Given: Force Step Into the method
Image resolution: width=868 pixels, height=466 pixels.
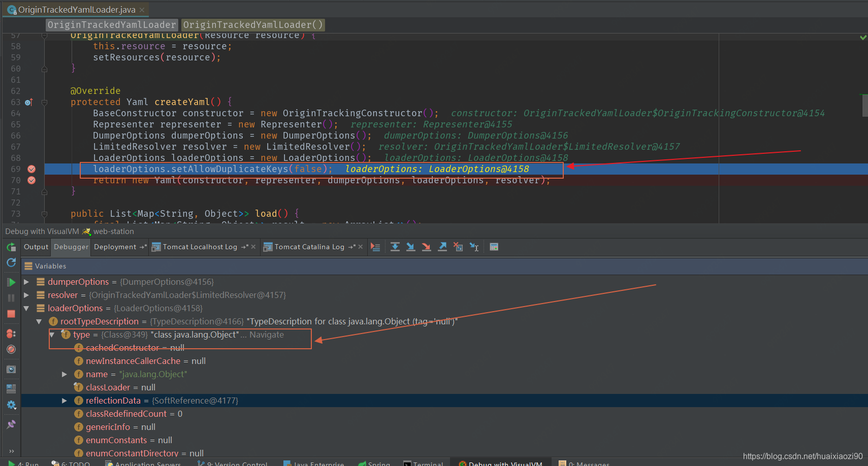Looking at the screenshot, I should click(426, 247).
